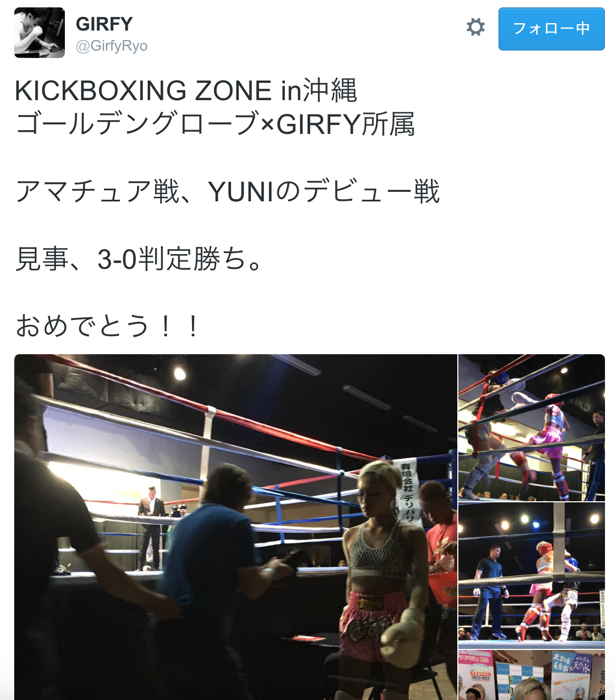Click the "見事、3-0判定勝ち。" line
Viewport: 615px width, 700px height.
pyautogui.click(x=139, y=259)
